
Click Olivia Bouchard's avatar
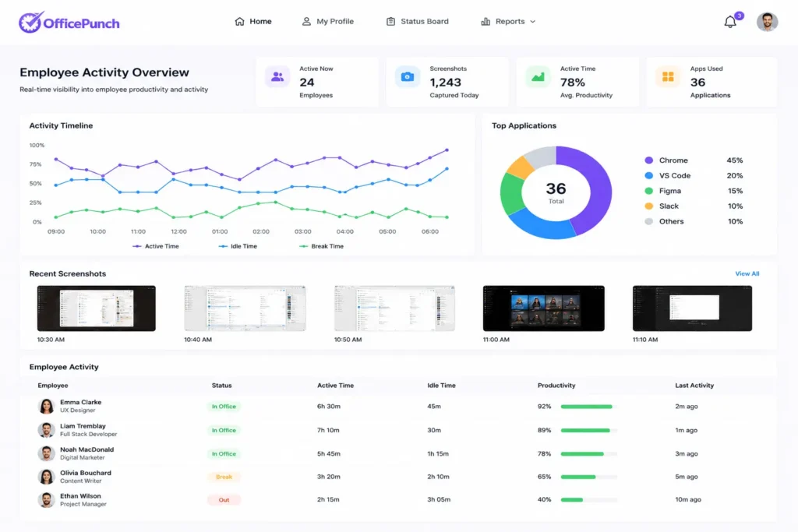click(46, 477)
